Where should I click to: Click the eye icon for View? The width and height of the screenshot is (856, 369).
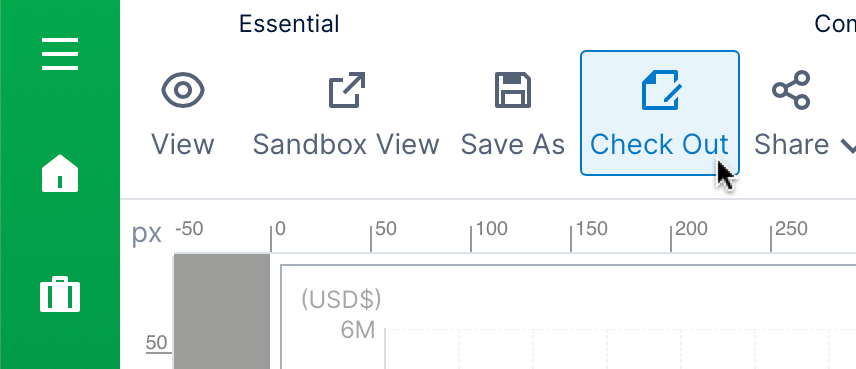[x=183, y=90]
